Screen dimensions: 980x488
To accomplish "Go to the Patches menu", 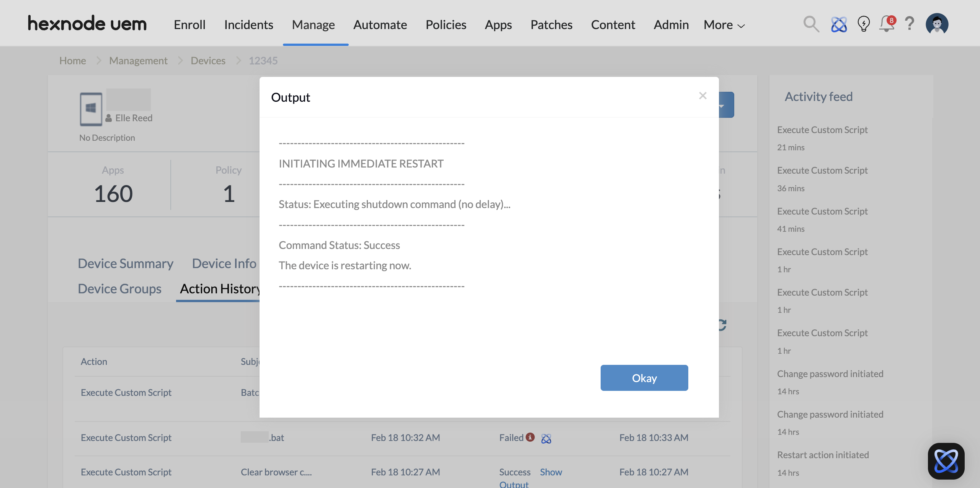I will (x=551, y=25).
